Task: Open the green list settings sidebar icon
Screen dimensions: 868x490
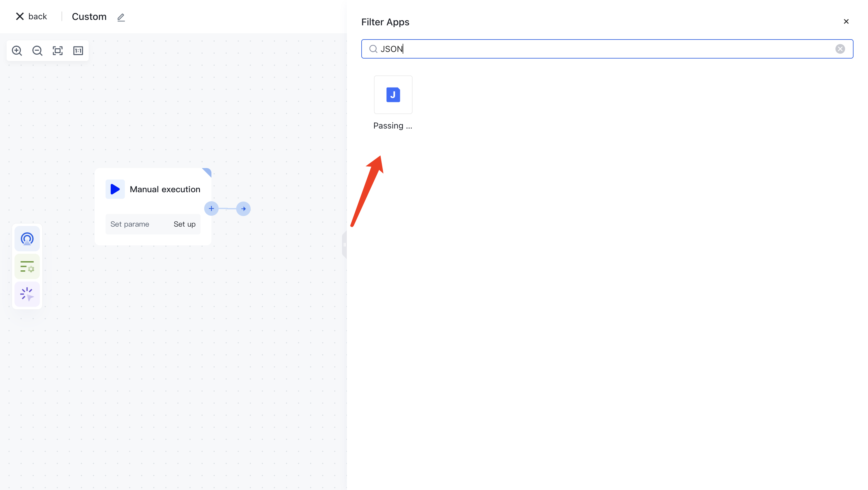Action: click(x=27, y=266)
